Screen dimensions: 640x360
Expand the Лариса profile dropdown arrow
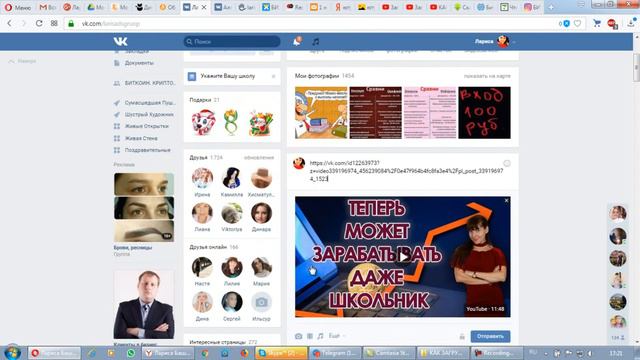coord(514,42)
